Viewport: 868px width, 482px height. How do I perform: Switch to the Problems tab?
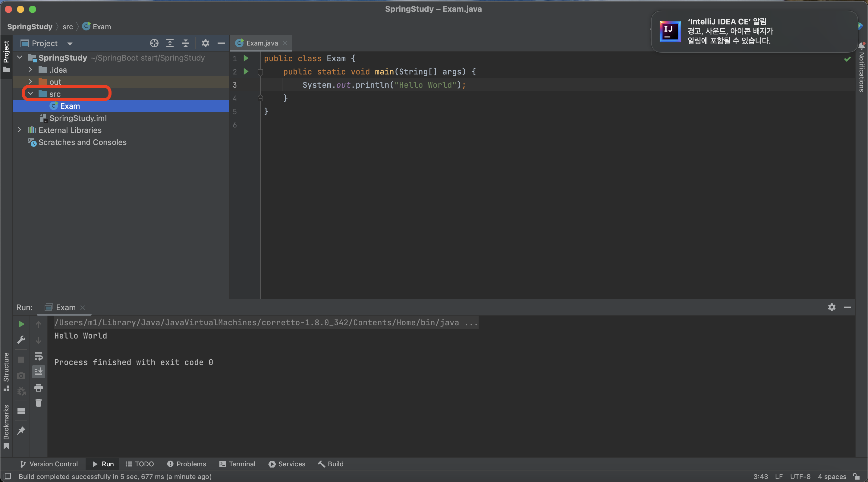pyautogui.click(x=186, y=464)
